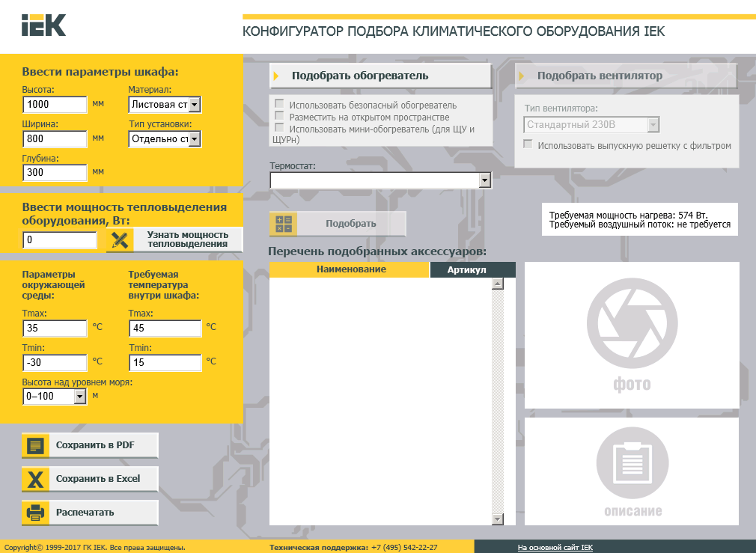Click the arrow beside Подобрать вентилятор
This screenshot has width=756, height=553.
click(522, 76)
